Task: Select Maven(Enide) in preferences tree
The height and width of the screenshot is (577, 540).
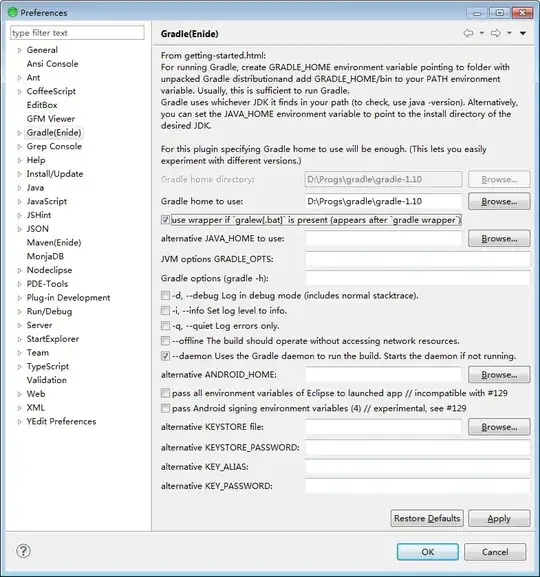Action: pyautogui.click(x=54, y=243)
